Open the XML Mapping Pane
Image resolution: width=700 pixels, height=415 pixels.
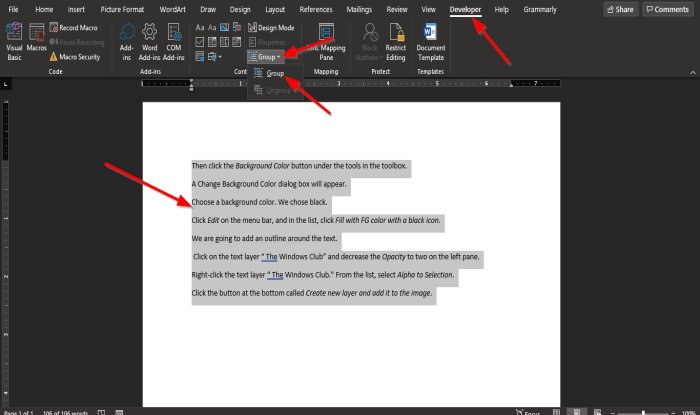(x=325, y=45)
